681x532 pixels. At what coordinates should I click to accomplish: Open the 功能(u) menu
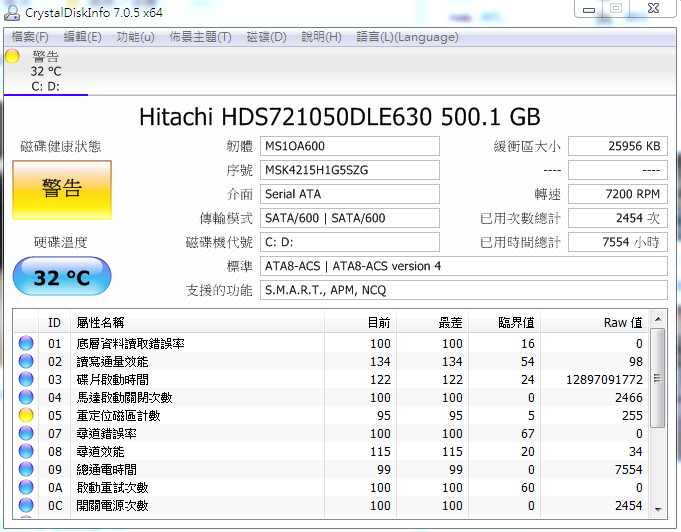pos(135,37)
